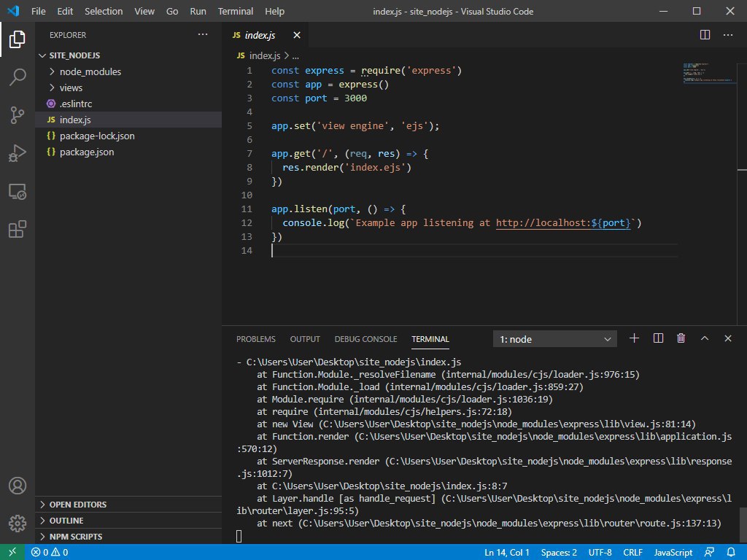
Task: Expand the node_modules folder
Action: [x=90, y=71]
